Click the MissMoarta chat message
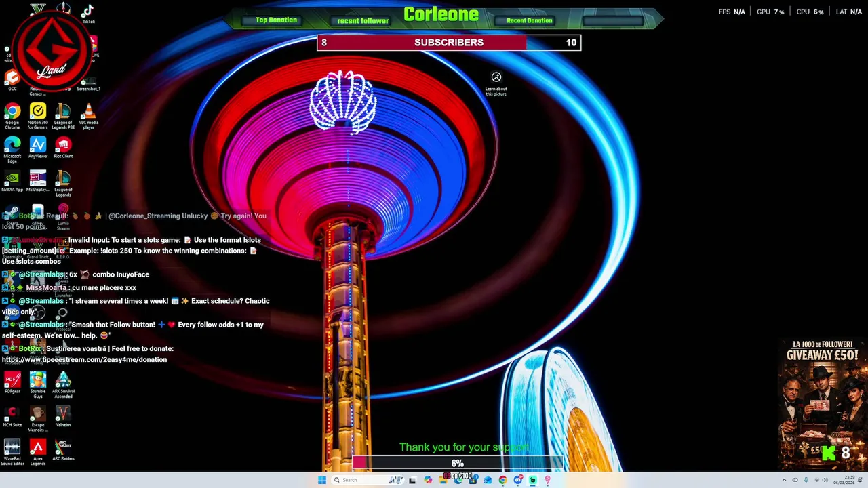This screenshot has width=868, height=488. [x=70, y=287]
